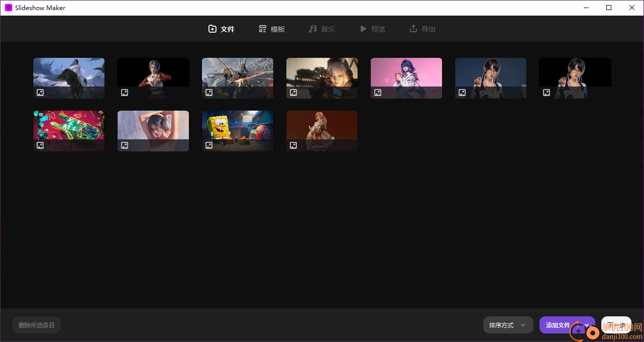Select orange-haired girl on brown background thumbnail

(x=322, y=131)
